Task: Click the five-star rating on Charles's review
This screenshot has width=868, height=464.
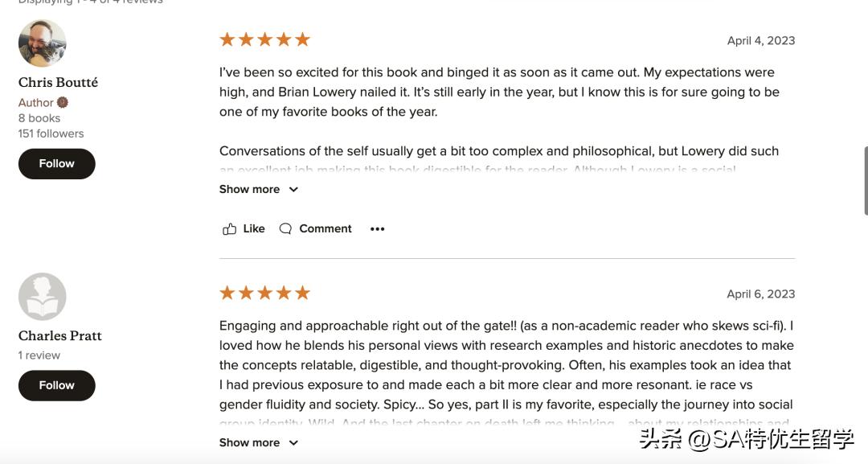Action: pos(264,294)
